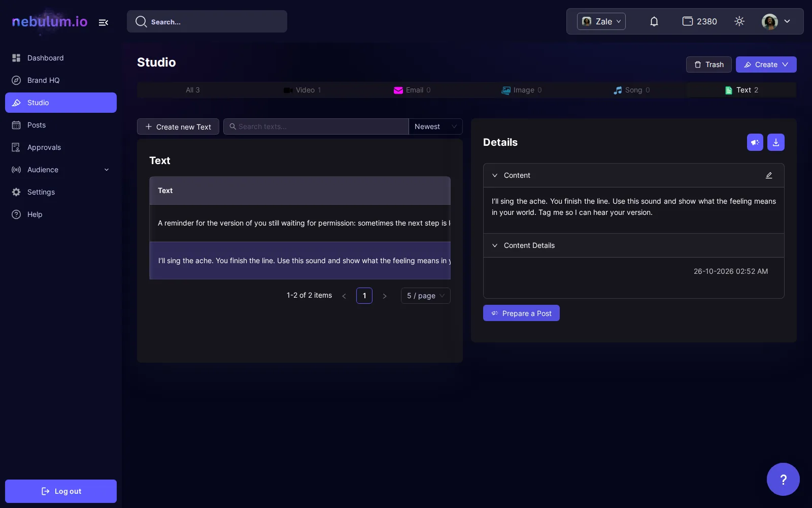Viewport: 812px width, 508px height.
Task: Select the Text 2 tab
Action: (x=741, y=90)
